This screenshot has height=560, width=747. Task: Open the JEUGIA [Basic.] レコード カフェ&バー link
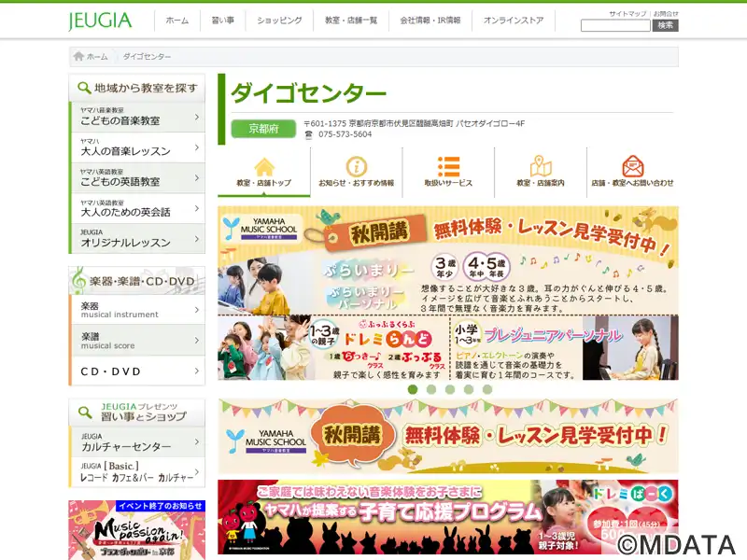(x=137, y=472)
